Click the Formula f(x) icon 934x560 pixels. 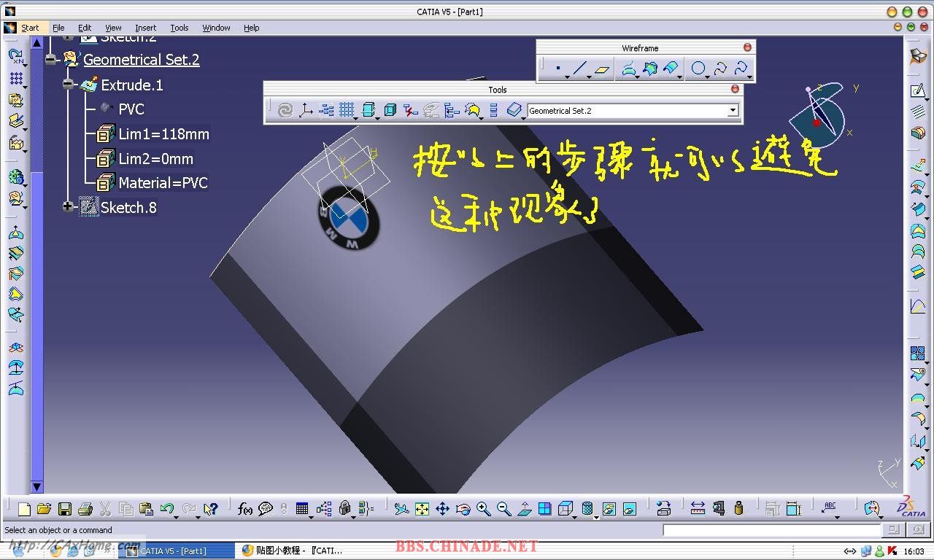(x=245, y=509)
